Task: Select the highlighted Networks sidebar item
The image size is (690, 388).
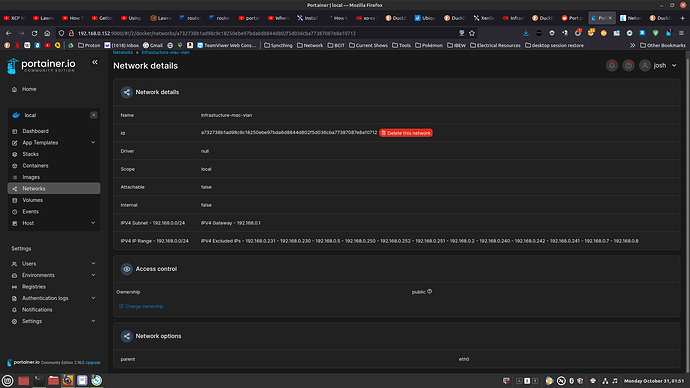Action: click(x=54, y=189)
